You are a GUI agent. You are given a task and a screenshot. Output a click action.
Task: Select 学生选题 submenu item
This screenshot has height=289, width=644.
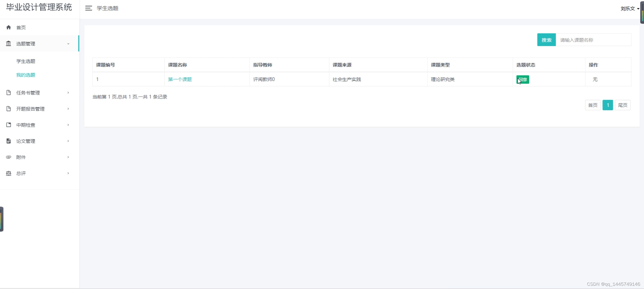click(x=26, y=61)
